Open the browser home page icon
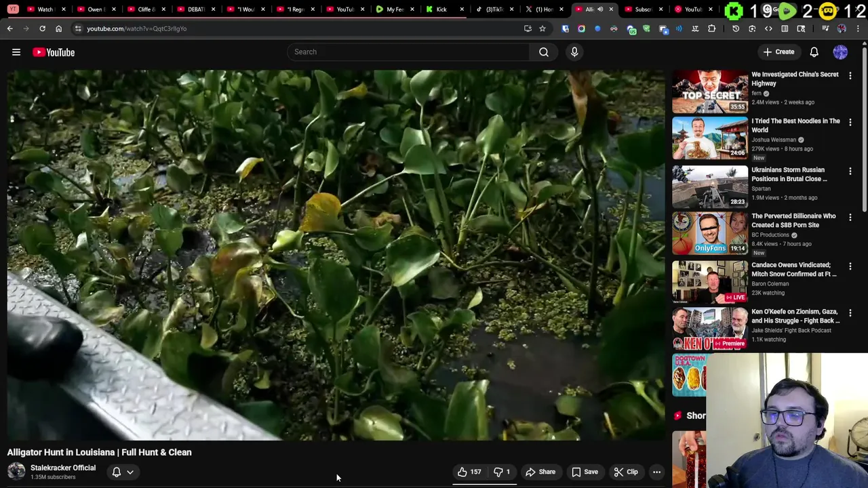The width and height of the screenshot is (868, 488). 58,28
